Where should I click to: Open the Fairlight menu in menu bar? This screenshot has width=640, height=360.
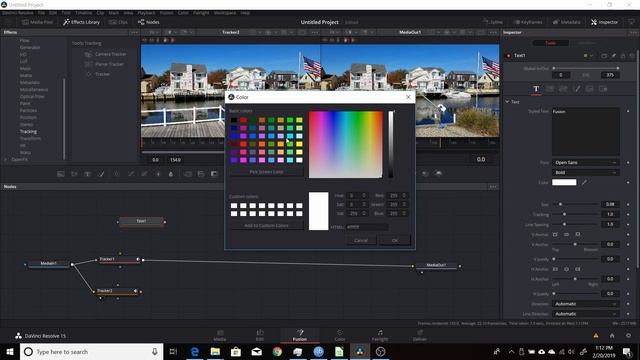coord(201,13)
